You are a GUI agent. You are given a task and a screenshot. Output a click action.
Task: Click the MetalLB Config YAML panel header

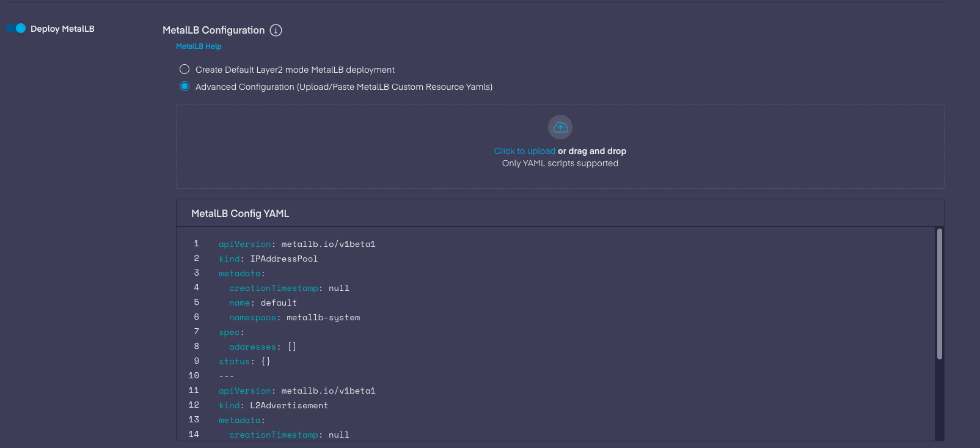click(240, 213)
